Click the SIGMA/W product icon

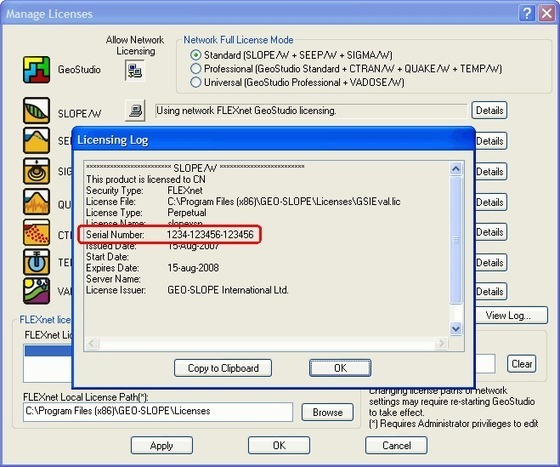[36, 171]
